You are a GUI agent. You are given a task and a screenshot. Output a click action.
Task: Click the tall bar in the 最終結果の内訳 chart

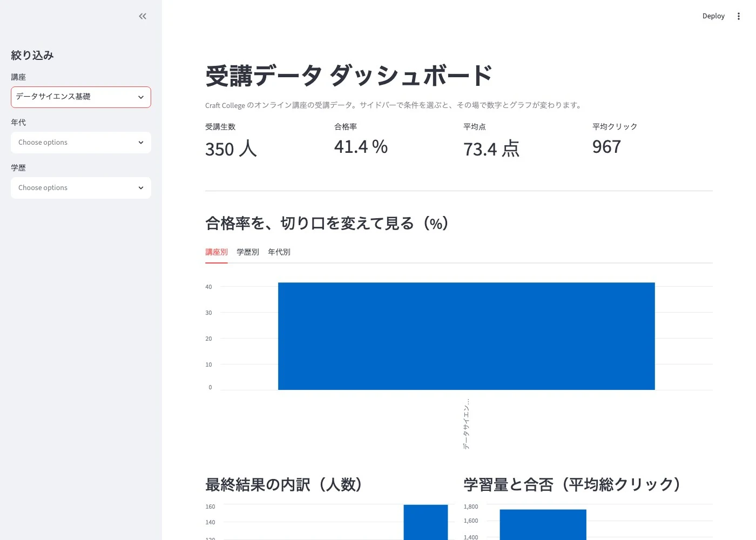tap(426, 522)
